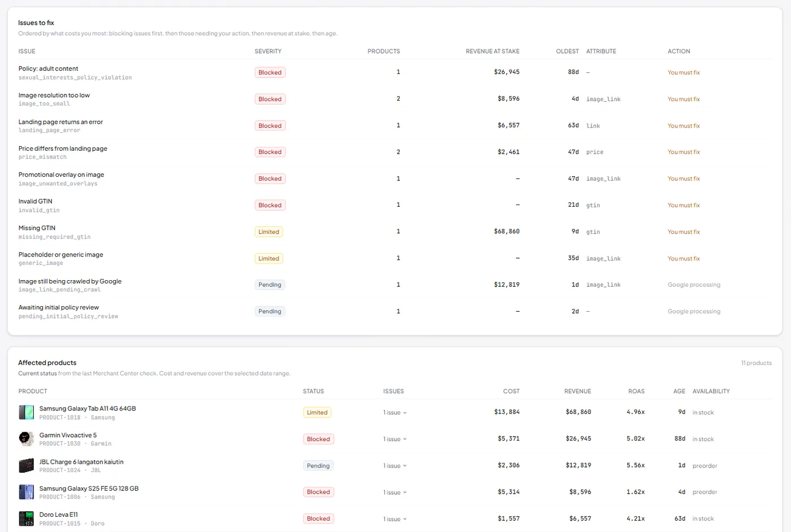
Task: Click You must fix for Promotional overlay row
Action: click(684, 178)
